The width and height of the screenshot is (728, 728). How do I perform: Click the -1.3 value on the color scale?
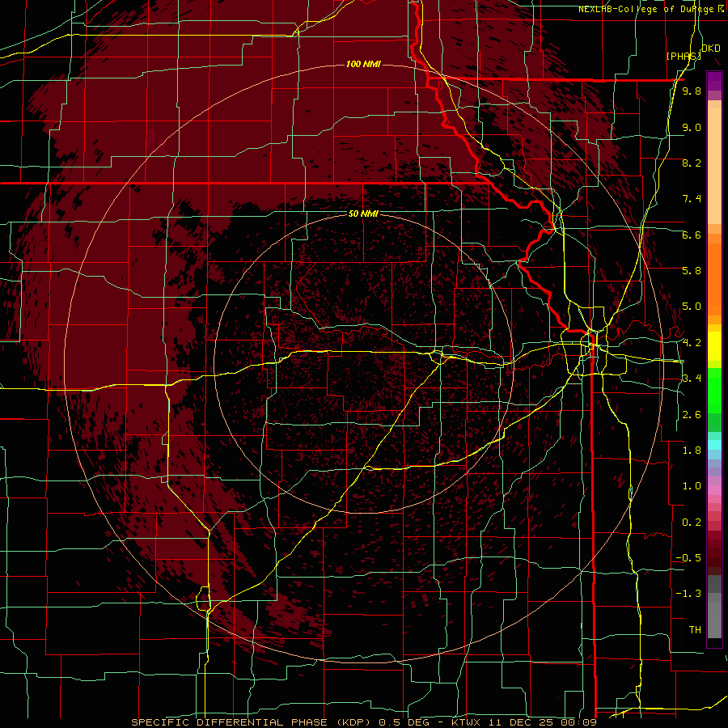(x=688, y=594)
